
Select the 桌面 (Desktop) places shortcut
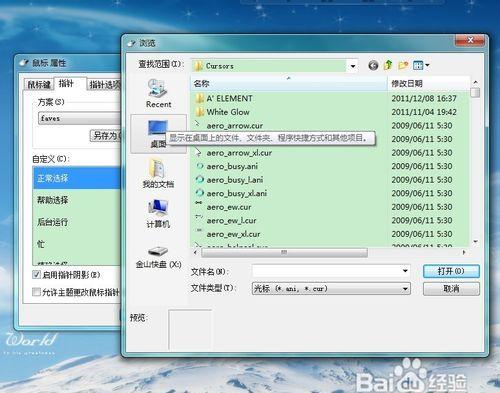point(158,134)
